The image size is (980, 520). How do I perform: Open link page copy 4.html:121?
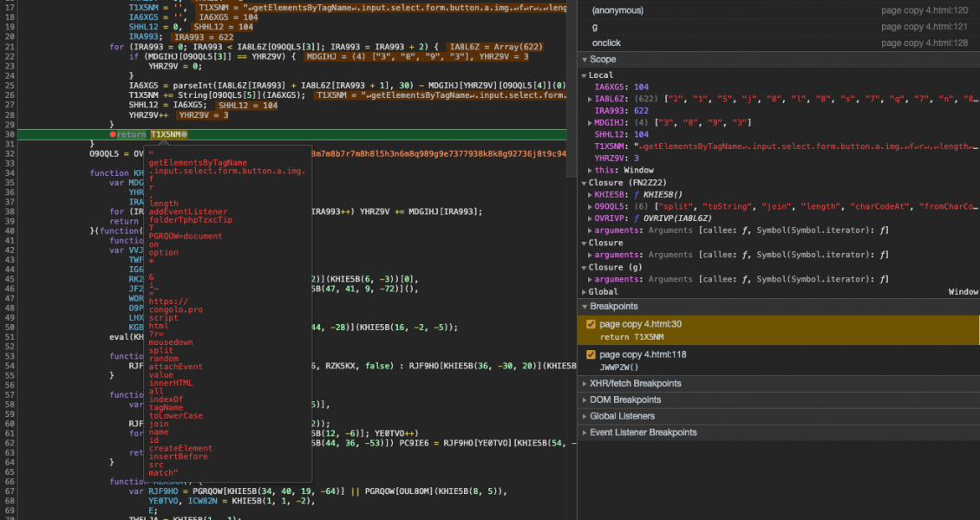click(924, 27)
